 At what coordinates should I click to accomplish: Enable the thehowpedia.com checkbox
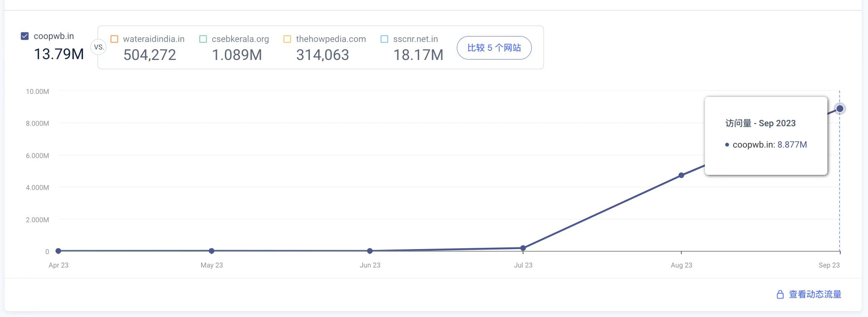287,39
